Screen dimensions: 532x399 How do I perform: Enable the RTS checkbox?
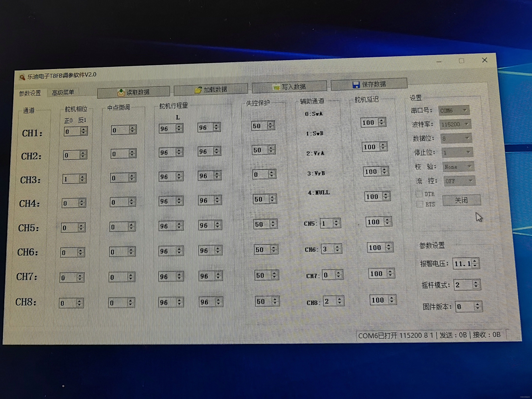pos(420,204)
